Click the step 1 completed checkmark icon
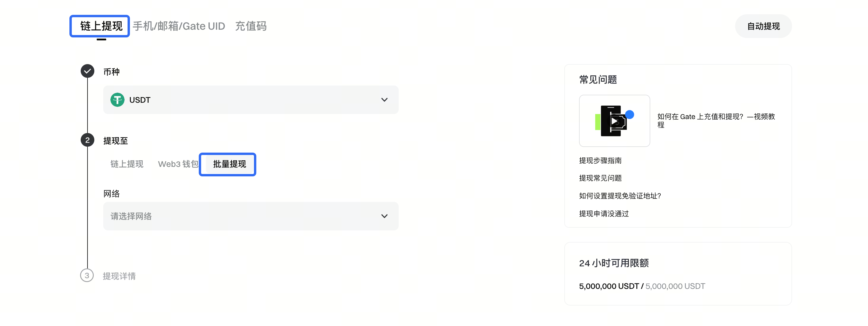 pyautogui.click(x=87, y=71)
